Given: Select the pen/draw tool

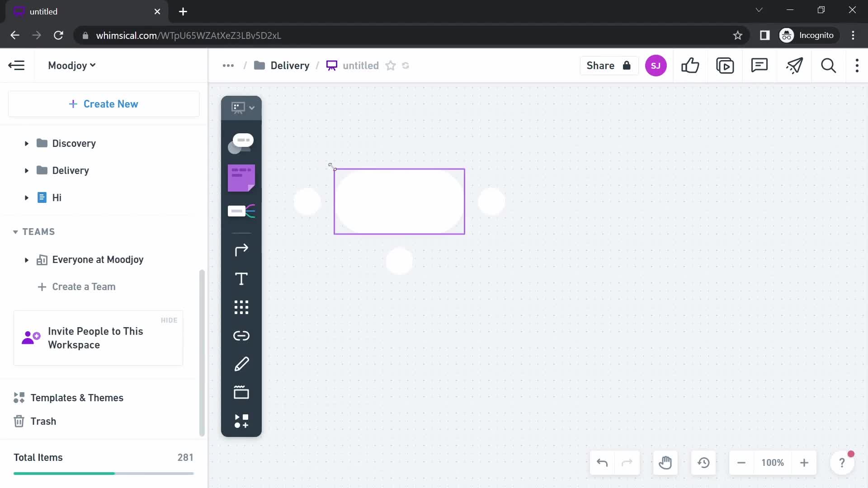Looking at the screenshot, I should pyautogui.click(x=241, y=364).
